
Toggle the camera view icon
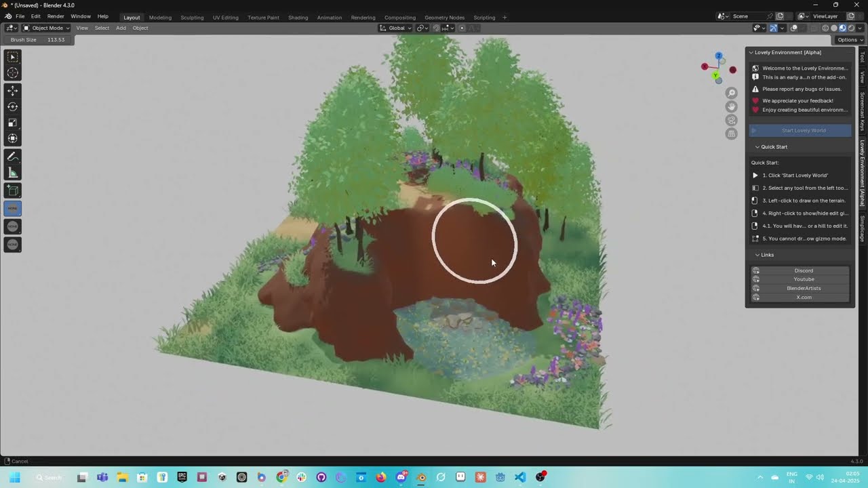pyautogui.click(x=731, y=120)
